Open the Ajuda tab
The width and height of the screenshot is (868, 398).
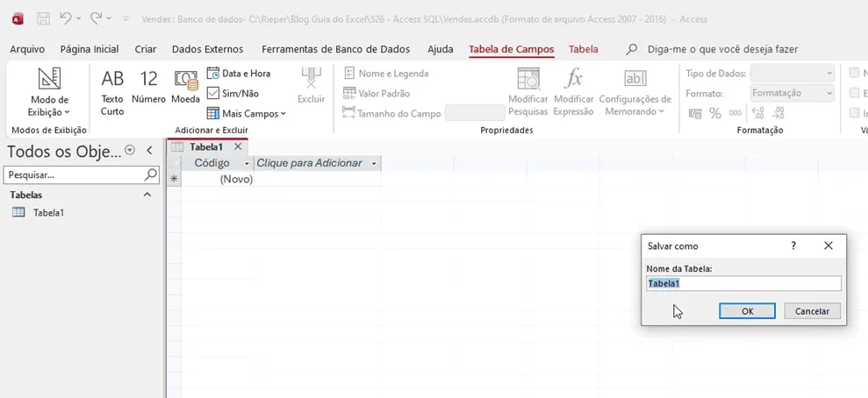click(x=440, y=49)
